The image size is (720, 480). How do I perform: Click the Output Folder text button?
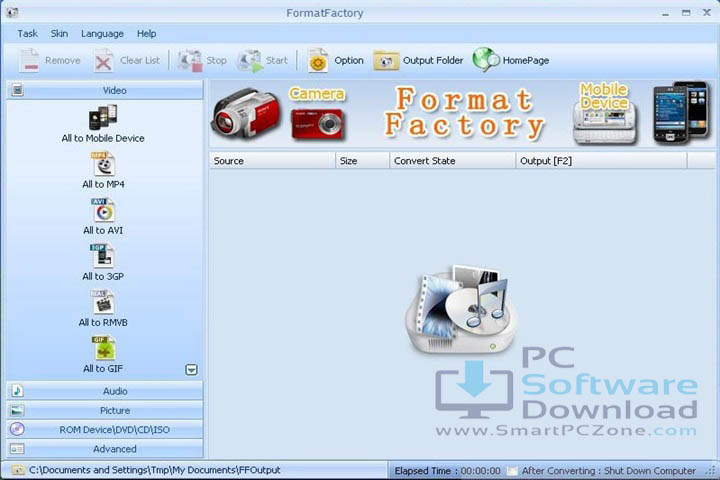pyautogui.click(x=433, y=61)
